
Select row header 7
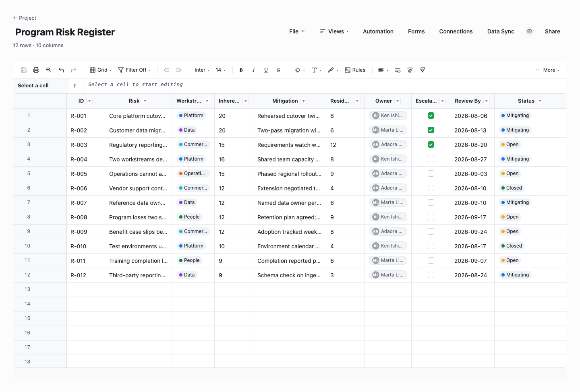click(x=40, y=202)
